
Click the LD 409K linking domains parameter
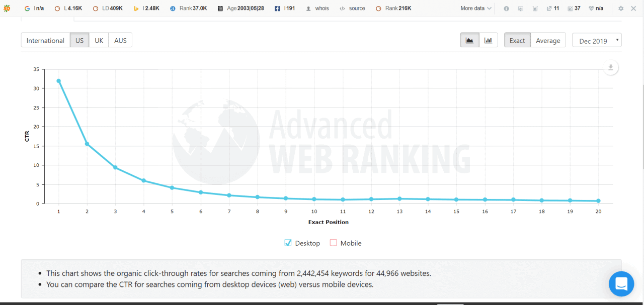point(108,9)
